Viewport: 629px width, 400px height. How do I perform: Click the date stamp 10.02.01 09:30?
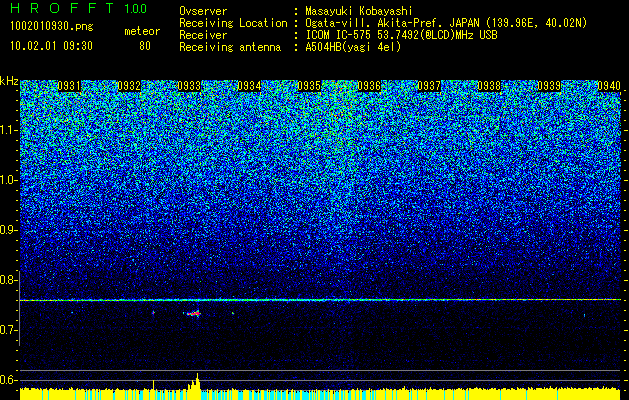click(51, 46)
